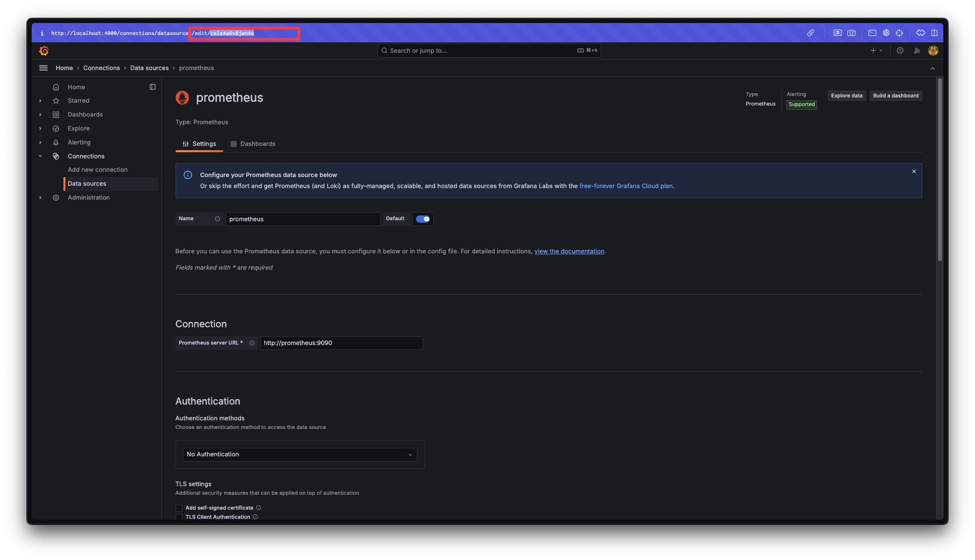Open the news feed RSS icon

click(x=917, y=50)
